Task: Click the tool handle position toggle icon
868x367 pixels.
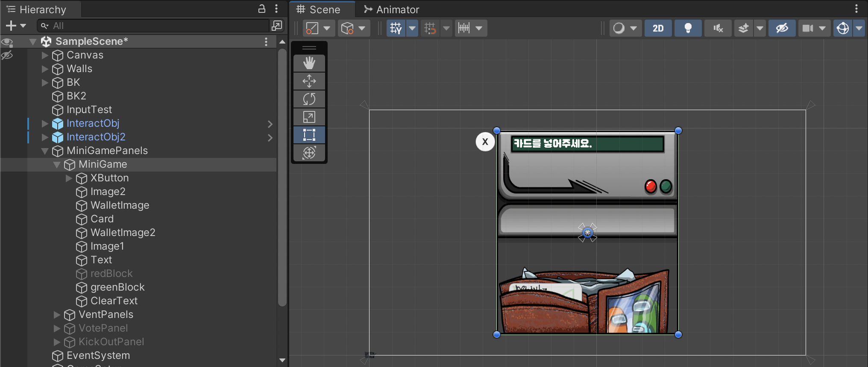Action: click(312, 28)
